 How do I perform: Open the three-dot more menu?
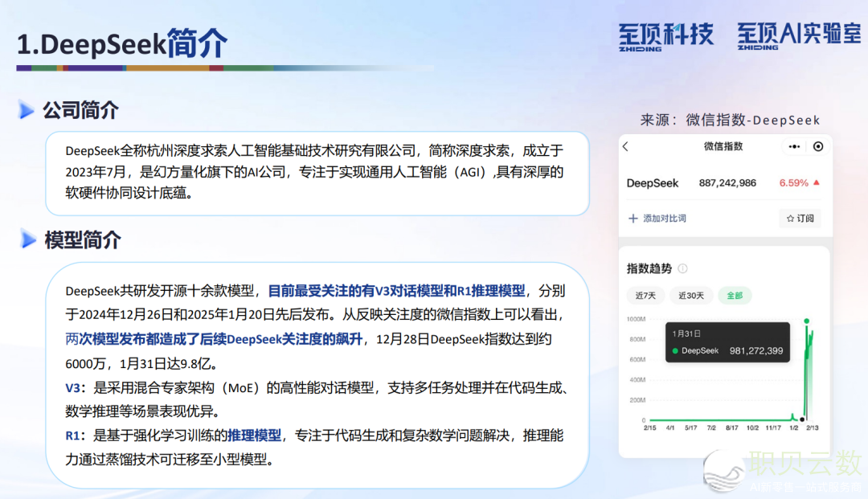tap(794, 146)
